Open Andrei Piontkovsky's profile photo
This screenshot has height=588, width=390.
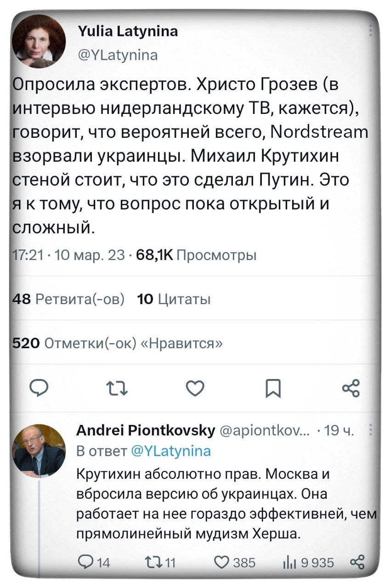(39, 451)
